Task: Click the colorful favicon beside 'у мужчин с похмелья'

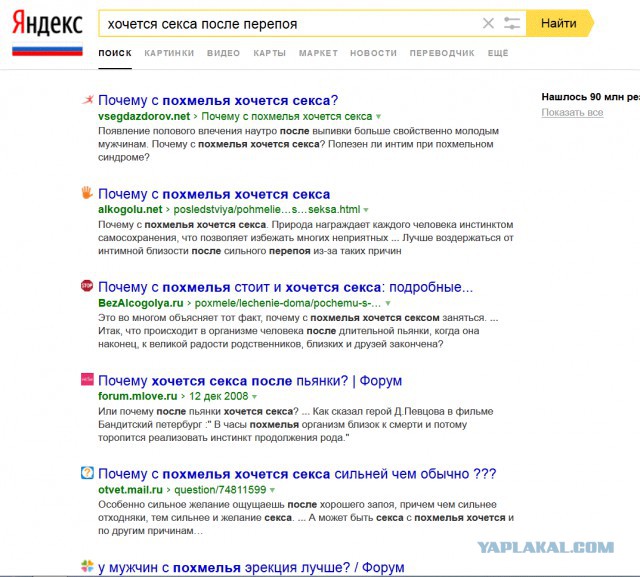Action: click(x=87, y=566)
